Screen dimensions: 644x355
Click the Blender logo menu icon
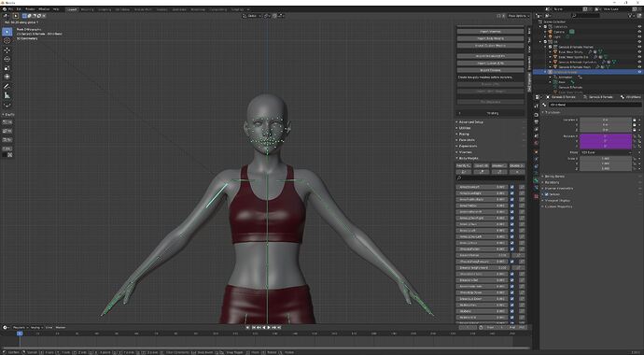(4, 9)
